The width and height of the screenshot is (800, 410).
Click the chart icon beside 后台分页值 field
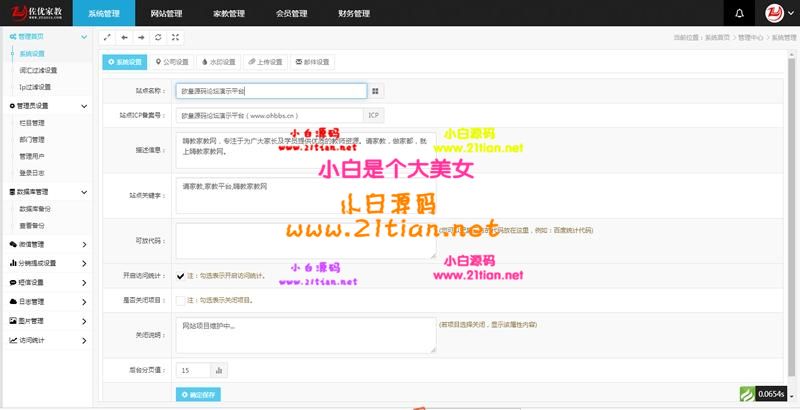pos(219,370)
